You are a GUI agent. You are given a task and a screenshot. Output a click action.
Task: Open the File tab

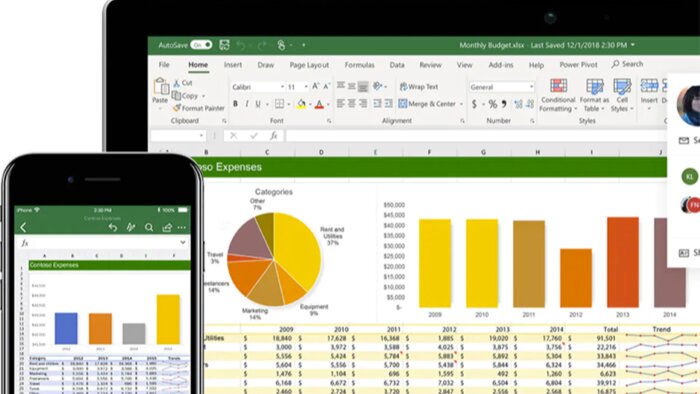164,65
